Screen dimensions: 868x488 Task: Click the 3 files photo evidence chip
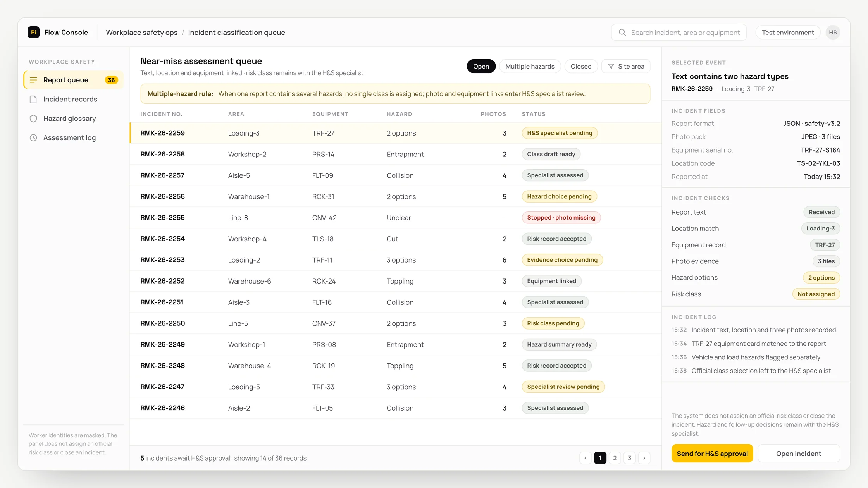tap(826, 261)
